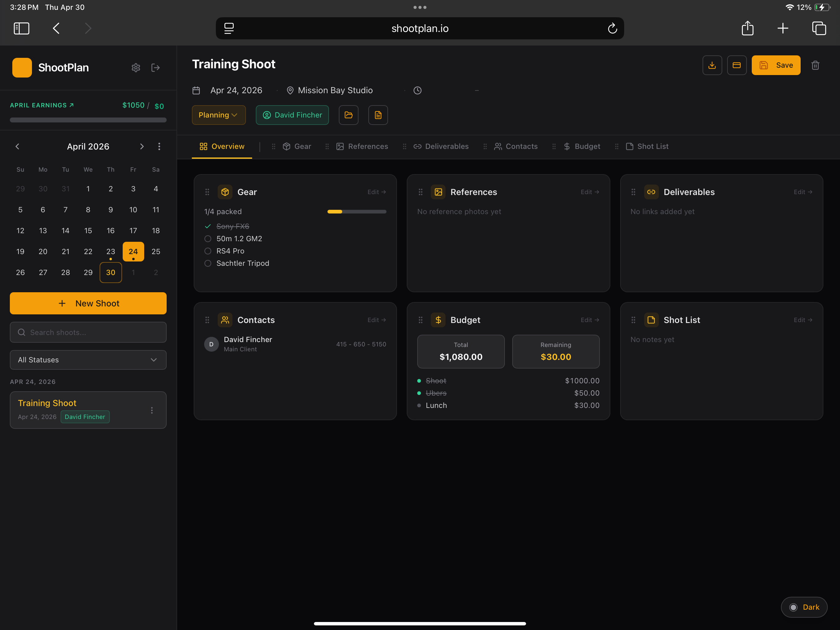Click the References card image icon
The height and width of the screenshot is (630, 840).
tap(438, 192)
